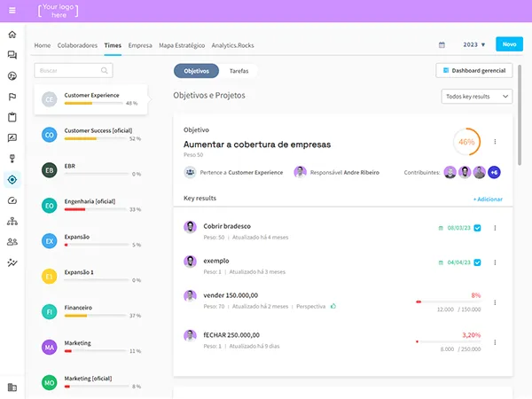This screenshot has height=399, width=532.
Task: Click the vender 150.000,00 progress bar
Action: point(448,301)
